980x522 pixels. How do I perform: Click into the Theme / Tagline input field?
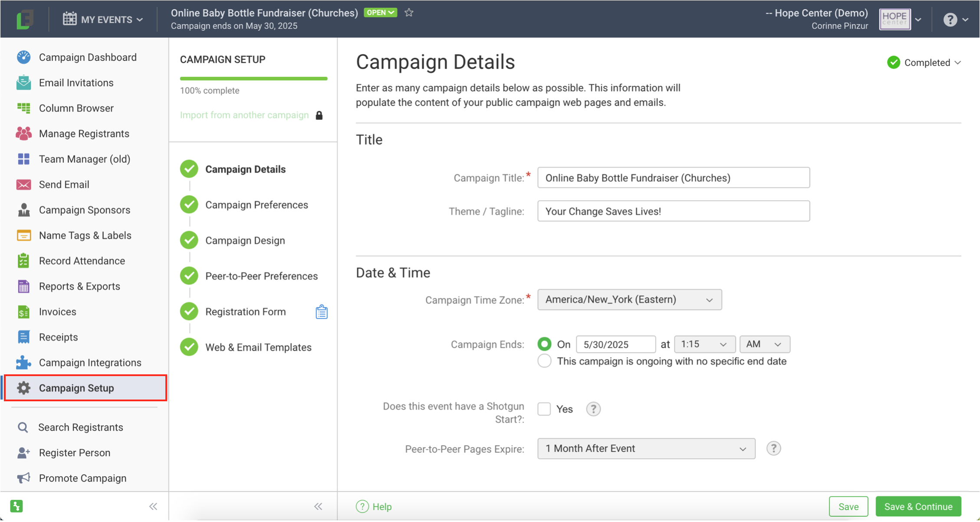point(673,211)
